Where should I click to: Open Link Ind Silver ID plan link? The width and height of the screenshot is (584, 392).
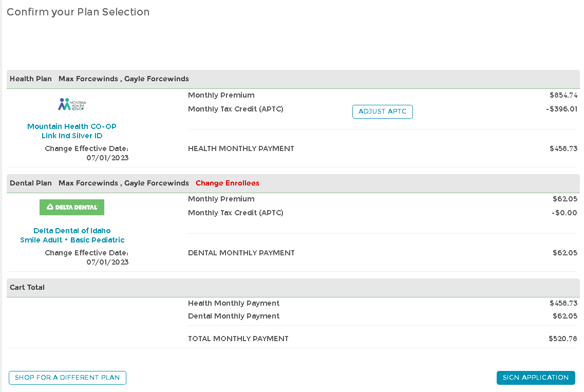[x=72, y=136]
